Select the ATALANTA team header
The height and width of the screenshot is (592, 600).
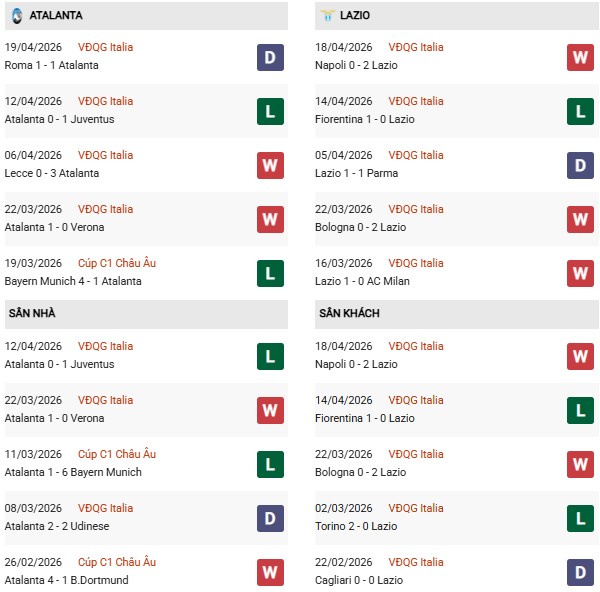pos(55,16)
